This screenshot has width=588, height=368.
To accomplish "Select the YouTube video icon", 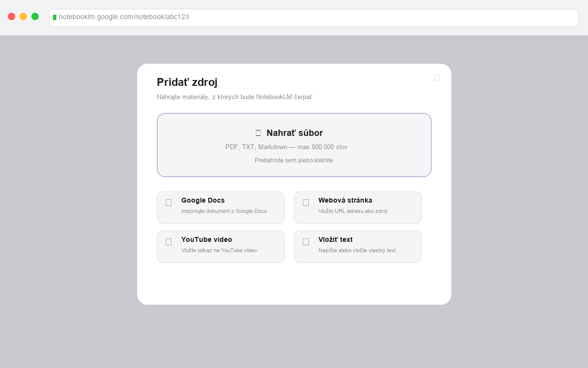I will 169,241.
